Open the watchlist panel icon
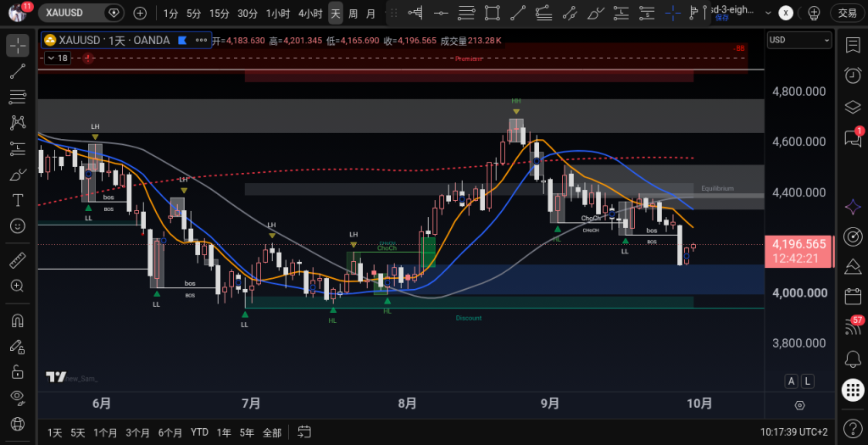 point(853,46)
